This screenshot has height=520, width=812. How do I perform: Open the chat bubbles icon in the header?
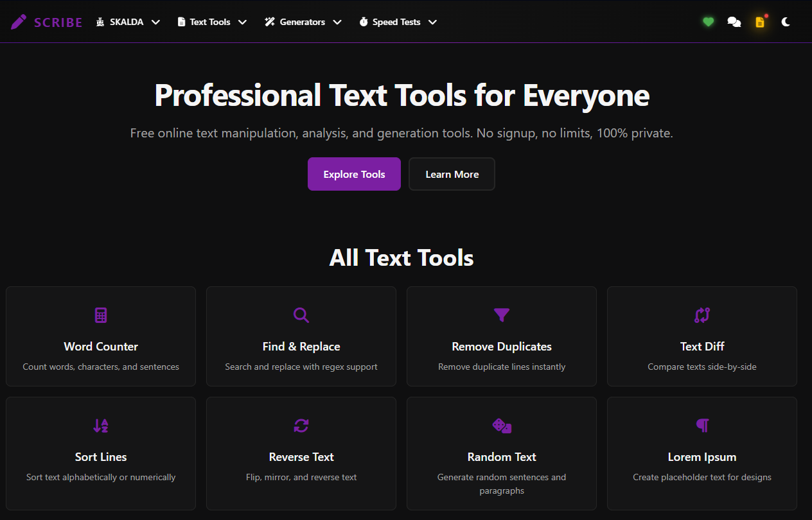point(734,21)
